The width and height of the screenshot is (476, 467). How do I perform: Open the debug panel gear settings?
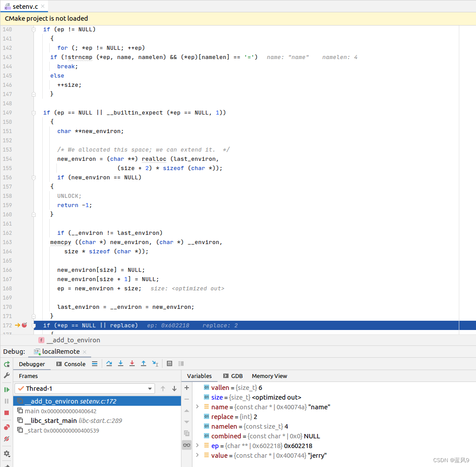click(x=7, y=454)
